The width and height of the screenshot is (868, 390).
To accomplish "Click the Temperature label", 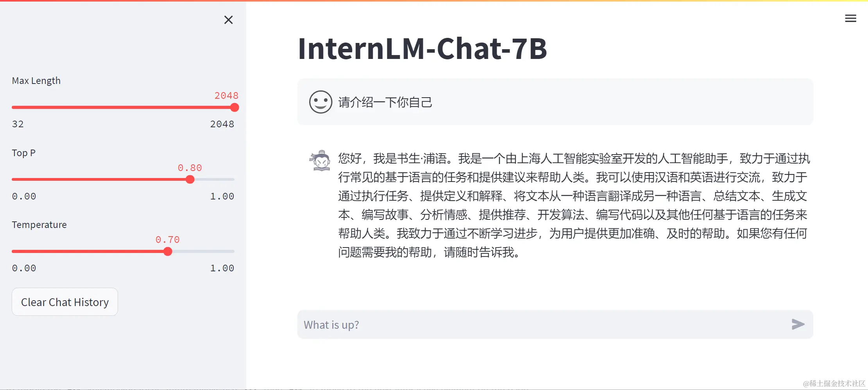I will pyautogui.click(x=39, y=225).
